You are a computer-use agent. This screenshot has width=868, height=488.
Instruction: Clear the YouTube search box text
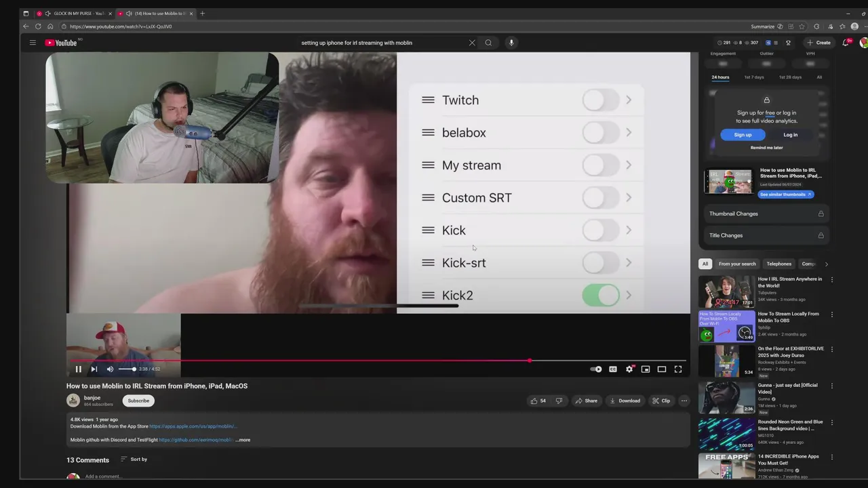pos(472,43)
